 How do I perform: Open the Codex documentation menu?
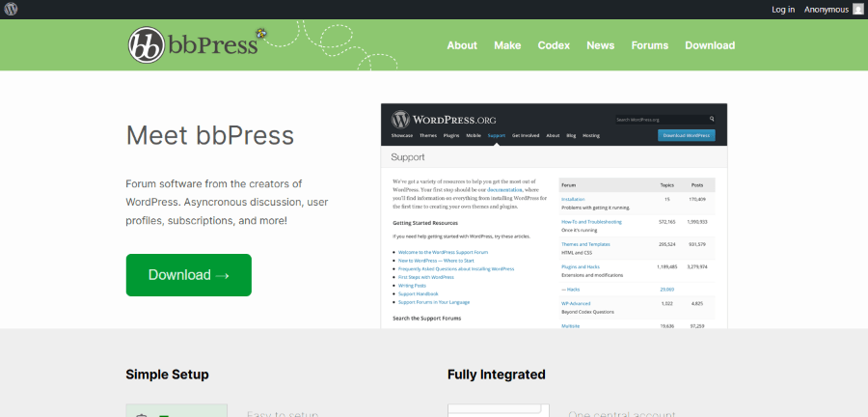[x=554, y=45]
